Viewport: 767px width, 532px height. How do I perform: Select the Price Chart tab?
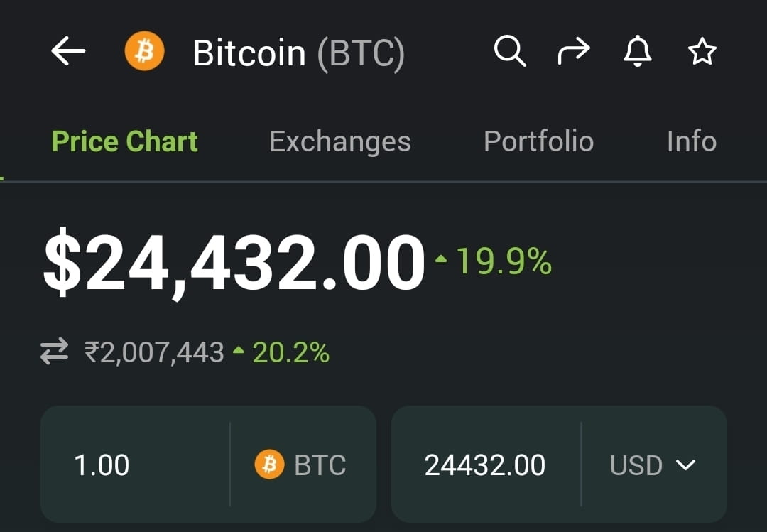click(x=124, y=141)
